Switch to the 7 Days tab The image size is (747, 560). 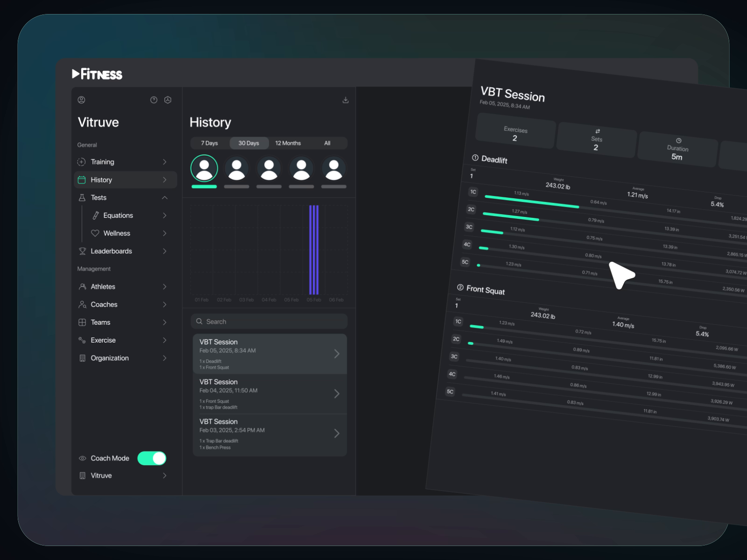208,143
